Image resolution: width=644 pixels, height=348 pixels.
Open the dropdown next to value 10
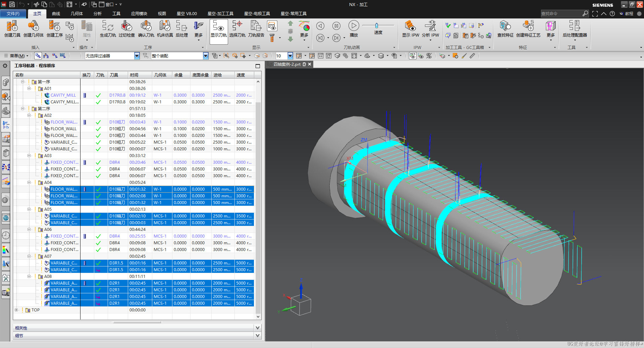click(290, 56)
